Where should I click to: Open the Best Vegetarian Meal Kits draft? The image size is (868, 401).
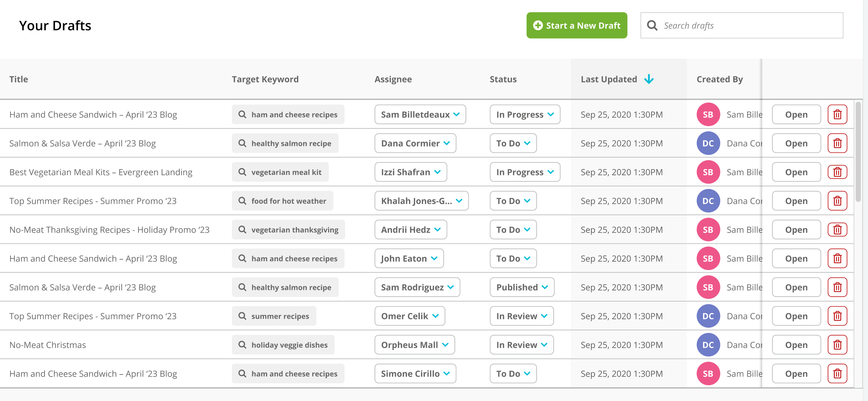[796, 172]
